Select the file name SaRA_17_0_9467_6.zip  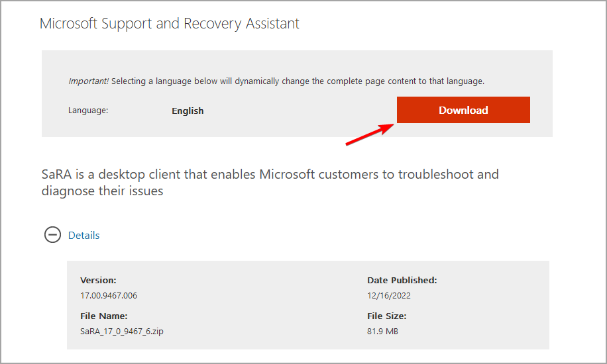(122, 331)
